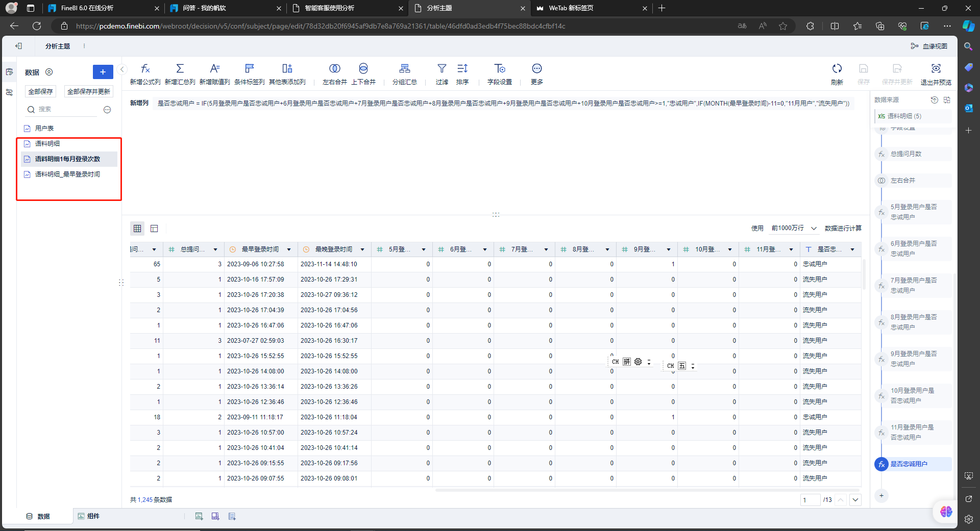
Task: Click the 全部保存 button
Action: (x=41, y=91)
